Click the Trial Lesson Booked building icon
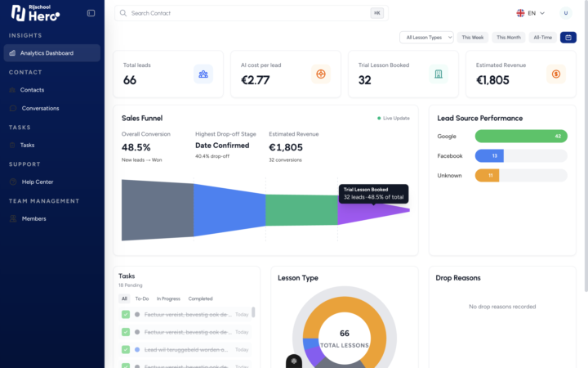588x368 pixels. click(x=439, y=74)
